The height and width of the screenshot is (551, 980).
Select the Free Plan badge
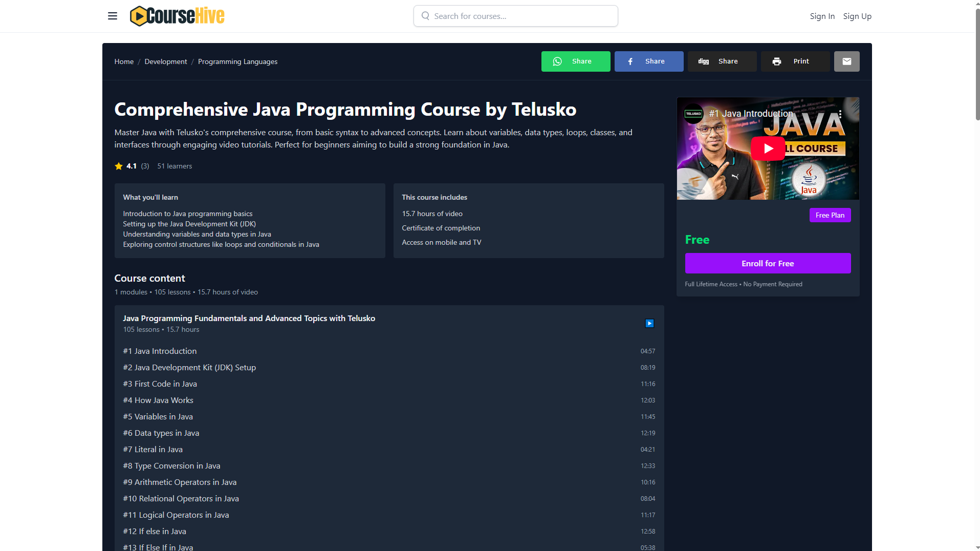830,215
